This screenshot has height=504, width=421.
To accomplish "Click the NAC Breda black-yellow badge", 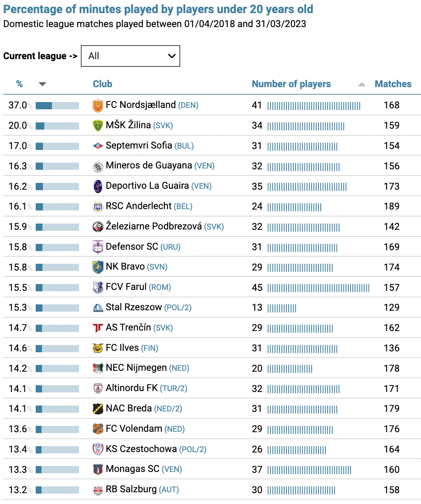I will pyautogui.click(x=98, y=409).
